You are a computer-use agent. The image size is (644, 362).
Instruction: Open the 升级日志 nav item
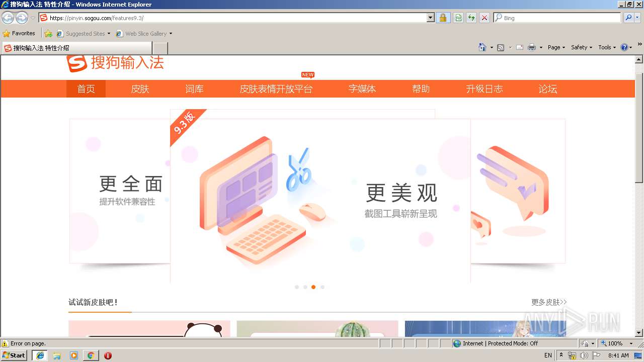484,89
